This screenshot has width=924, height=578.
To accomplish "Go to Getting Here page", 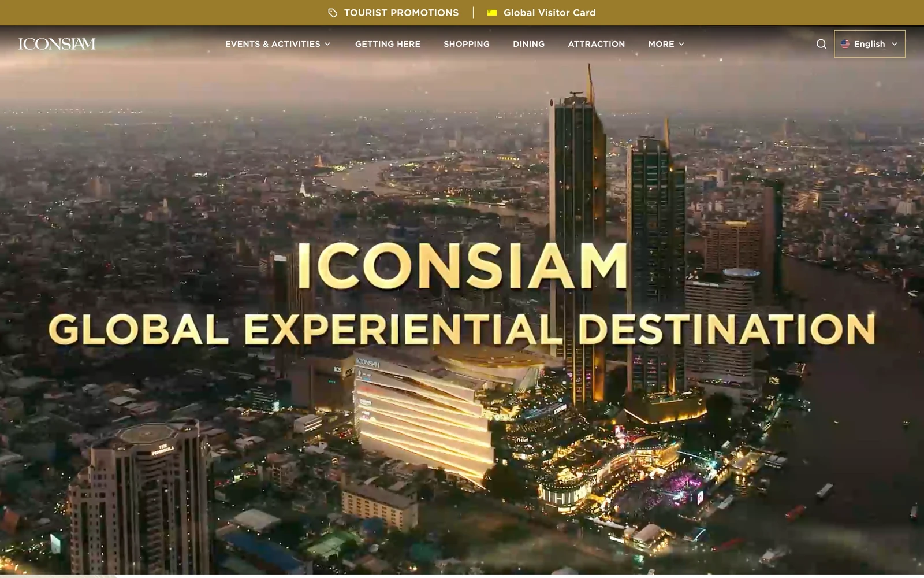I will (x=388, y=44).
